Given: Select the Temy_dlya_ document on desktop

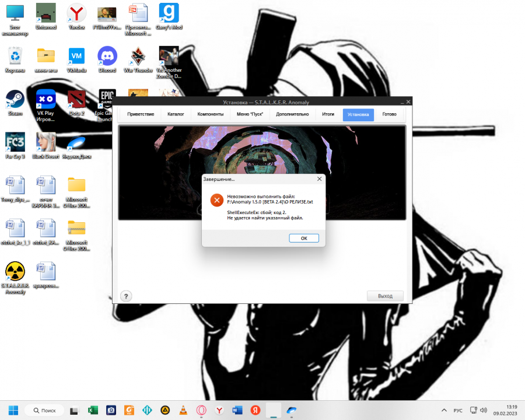Looking at the screenshot, I should click(15, 189).
